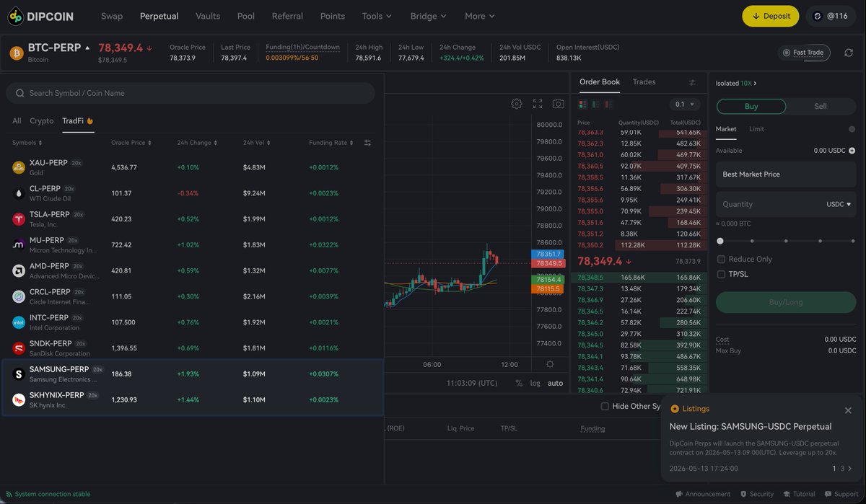Open Support chat in footer
866x504 pixels.
841,494
